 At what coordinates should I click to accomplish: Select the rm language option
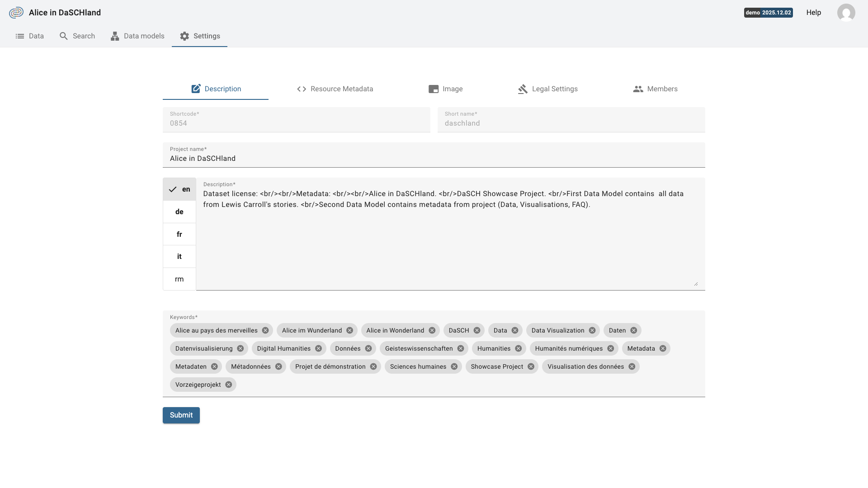[x=179, y=279]
